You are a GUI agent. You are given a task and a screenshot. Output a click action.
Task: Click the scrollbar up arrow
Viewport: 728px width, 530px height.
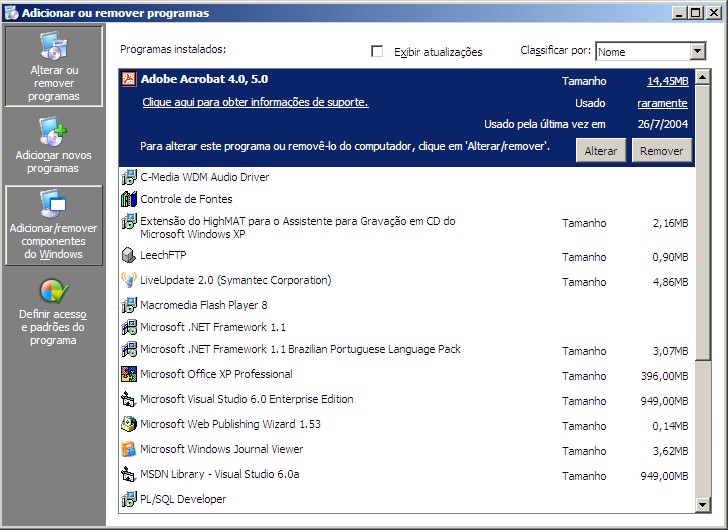[703, 77]
